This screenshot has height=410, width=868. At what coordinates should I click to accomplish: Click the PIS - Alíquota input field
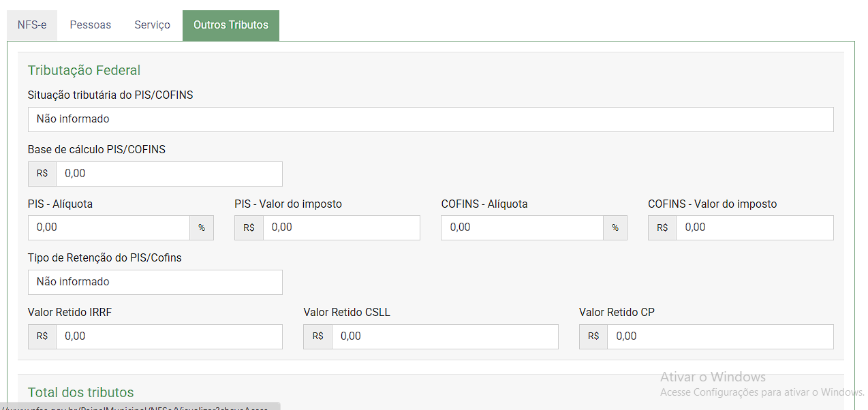pos(109,227)
